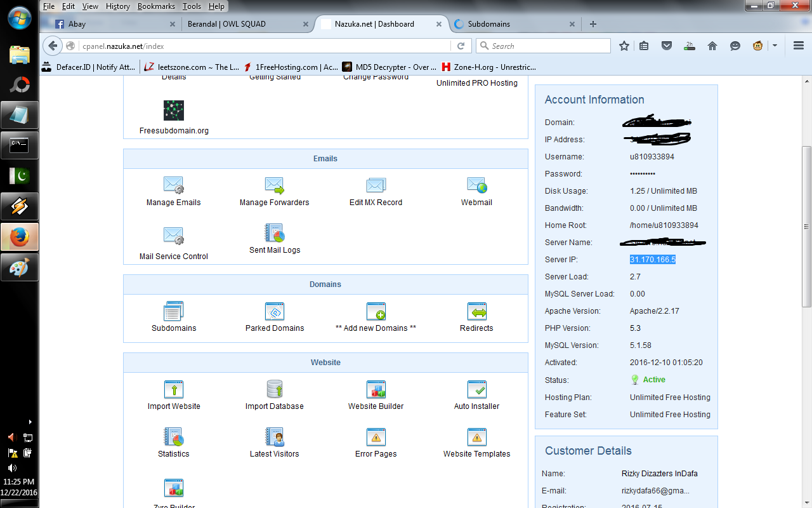Launch the Website Builder
The height and width of the screenshot is (508, 812).
376,396
